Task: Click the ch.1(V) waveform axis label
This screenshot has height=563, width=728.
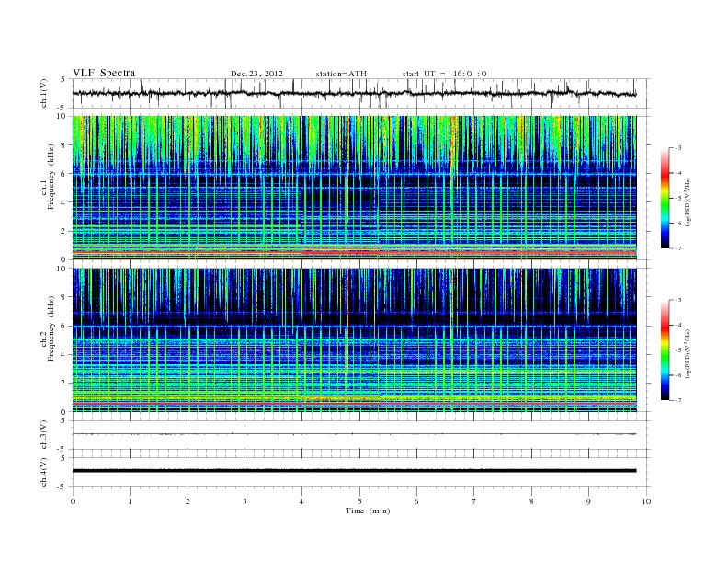Action: [x=43, y=93]
